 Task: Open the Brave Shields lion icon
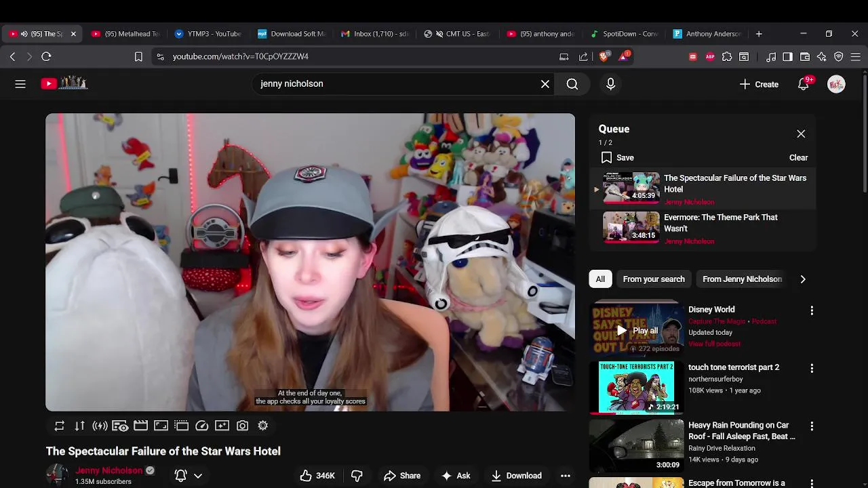coord(604,57)
